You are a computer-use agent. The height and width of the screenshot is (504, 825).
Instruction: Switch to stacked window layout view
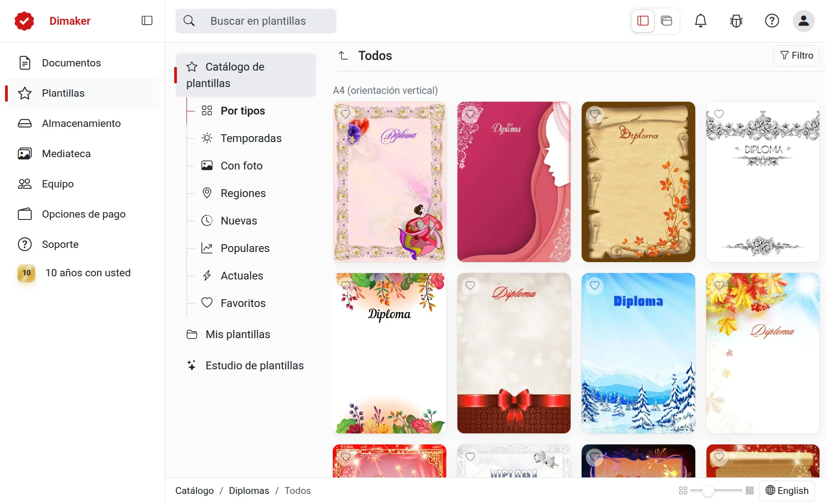point(666,21)
